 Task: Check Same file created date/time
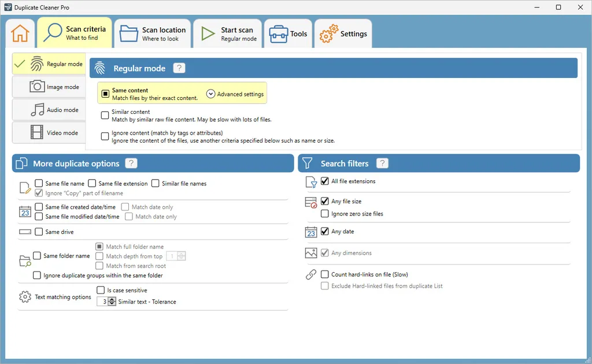click(39, 207)
